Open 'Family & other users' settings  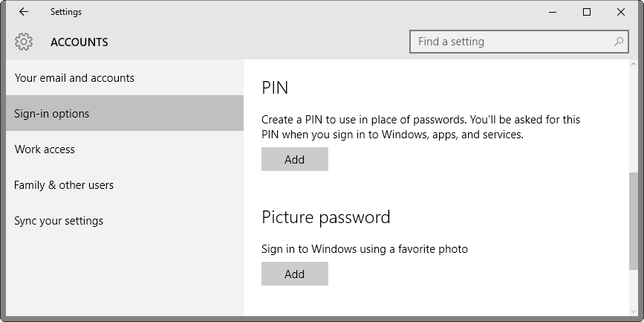click(64, 185)
